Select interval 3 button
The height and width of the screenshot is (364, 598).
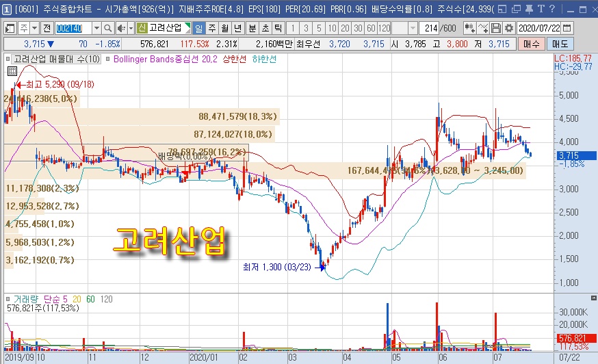306,28
